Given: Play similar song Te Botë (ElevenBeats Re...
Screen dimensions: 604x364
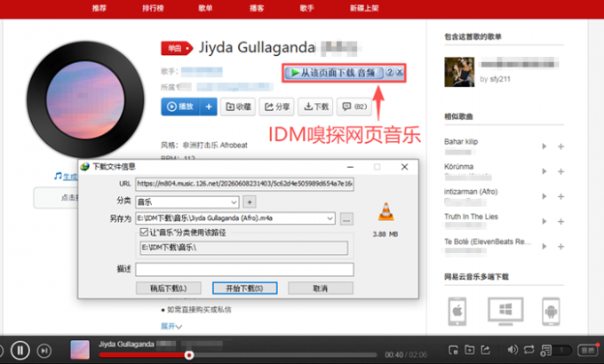Looking at the screenshot, I should point(544,247).
